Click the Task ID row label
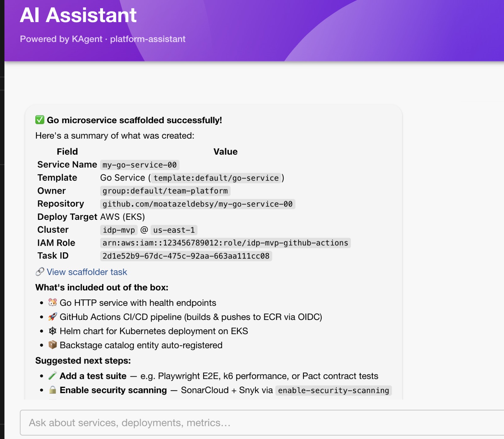The height and width of the screenshot is (439, 504). (53, 255)
